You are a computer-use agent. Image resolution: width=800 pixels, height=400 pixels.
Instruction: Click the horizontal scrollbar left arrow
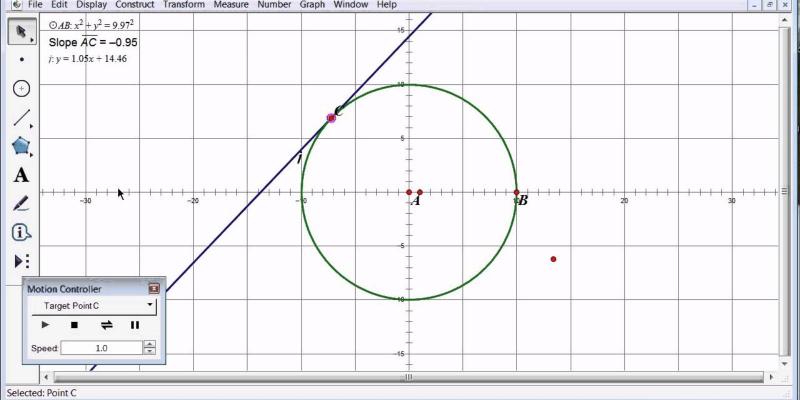pyautogui.click(x=46, y=377)
